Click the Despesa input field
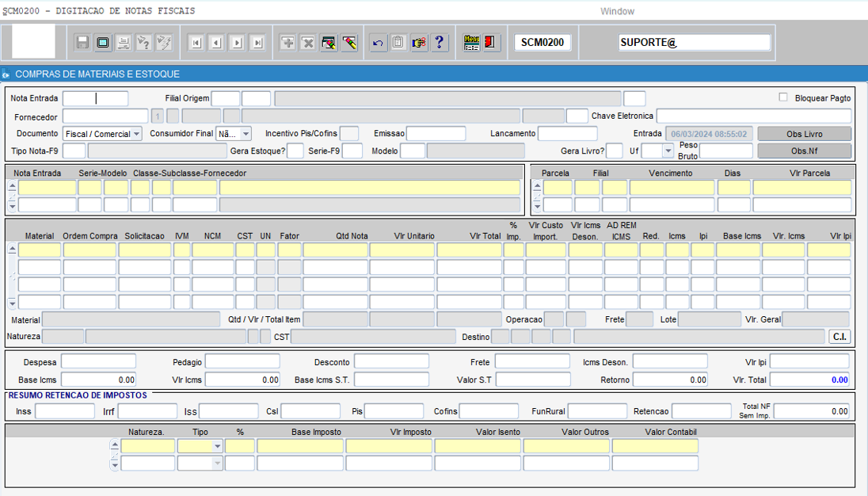Screen dimensions: 868x496 [x=98, y=362]
